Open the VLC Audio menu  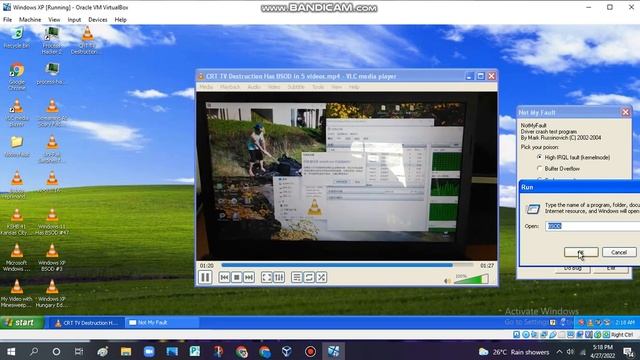254,87
